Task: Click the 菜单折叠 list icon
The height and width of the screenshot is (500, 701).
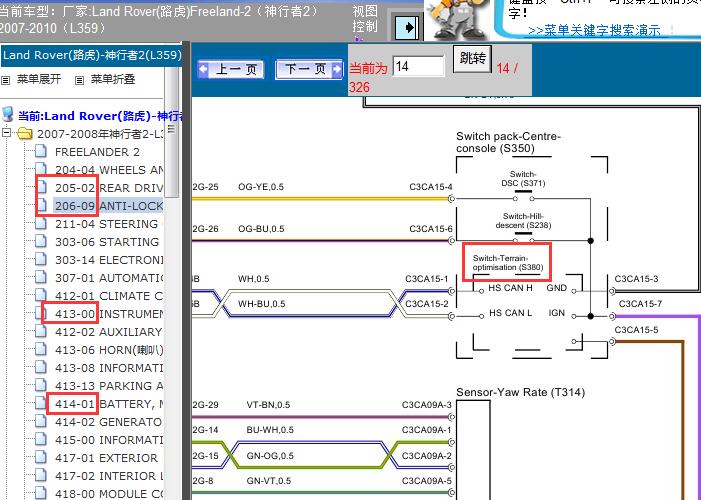Action: (79, 81)
